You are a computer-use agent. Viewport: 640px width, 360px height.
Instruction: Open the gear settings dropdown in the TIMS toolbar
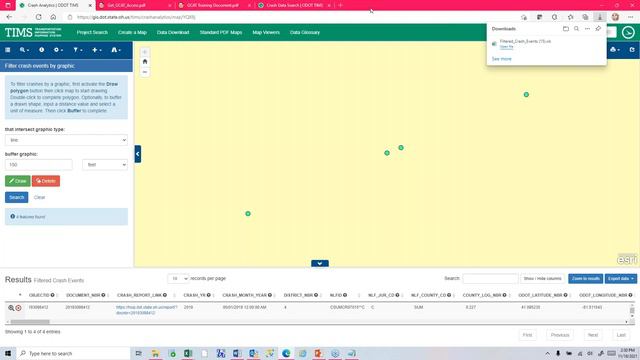point(58,50)
